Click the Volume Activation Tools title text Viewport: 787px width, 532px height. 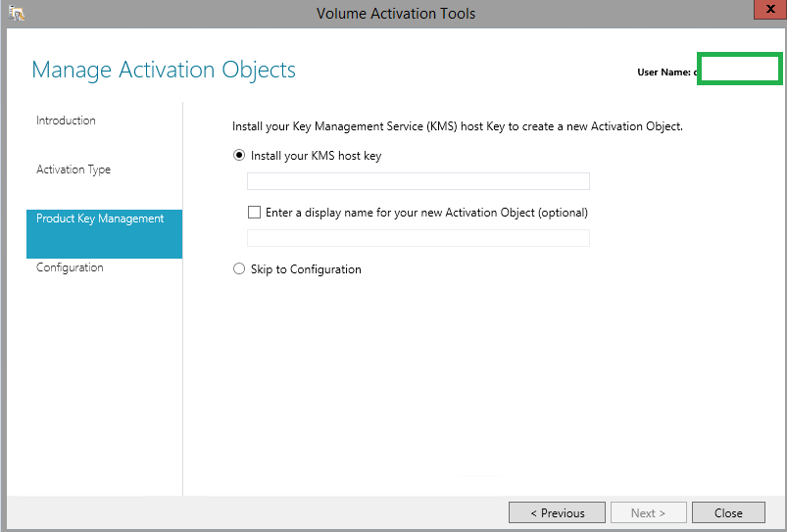coord(396,14)
